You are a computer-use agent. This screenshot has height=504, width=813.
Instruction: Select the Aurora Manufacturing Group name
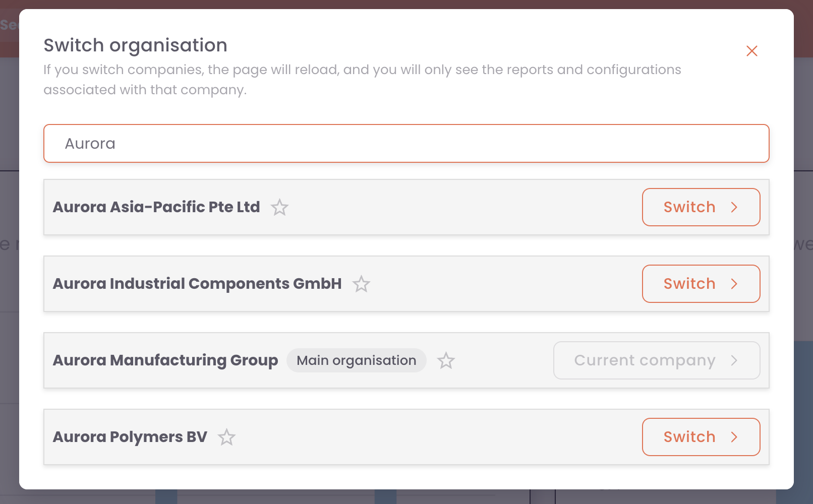165,360
